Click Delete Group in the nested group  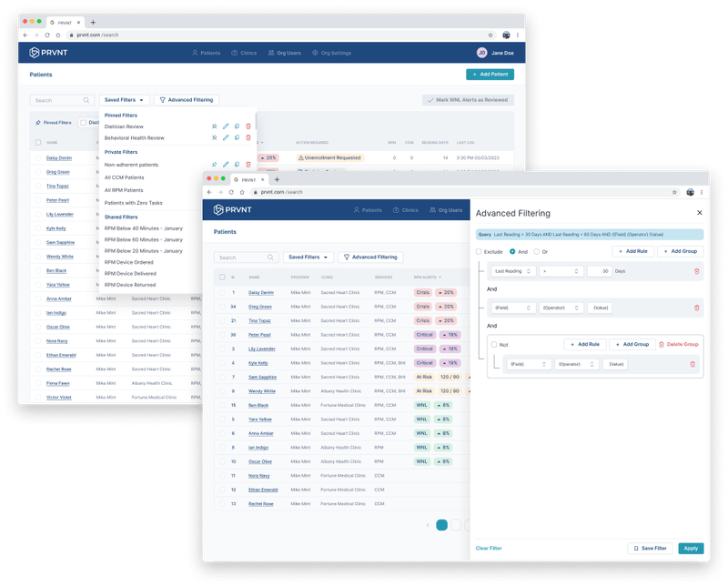coord(679,345)
